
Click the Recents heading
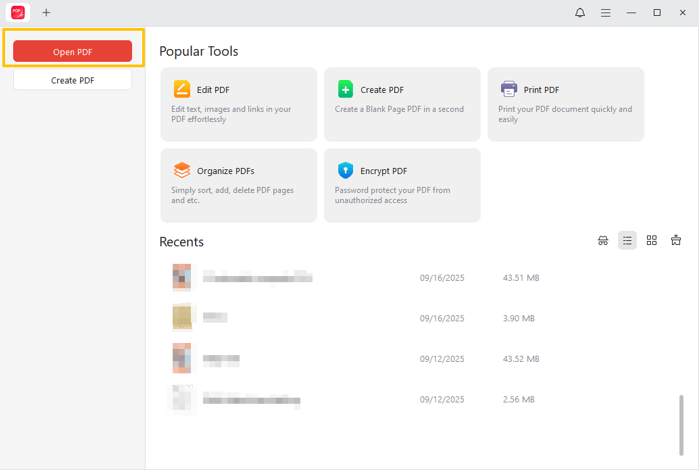click(x=181, y=242)
